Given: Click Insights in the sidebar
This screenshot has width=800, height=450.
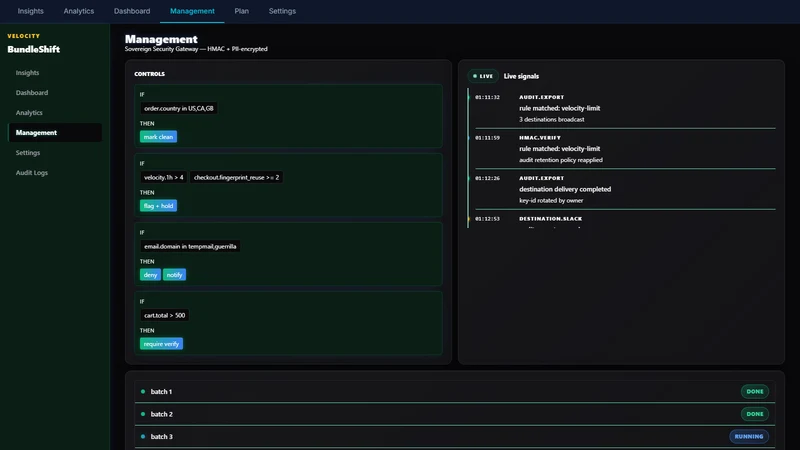Looking at the screenshot, I should click(55, 73).
